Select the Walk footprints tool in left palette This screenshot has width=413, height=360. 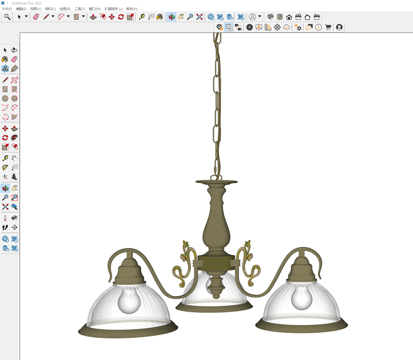(5, 227)
